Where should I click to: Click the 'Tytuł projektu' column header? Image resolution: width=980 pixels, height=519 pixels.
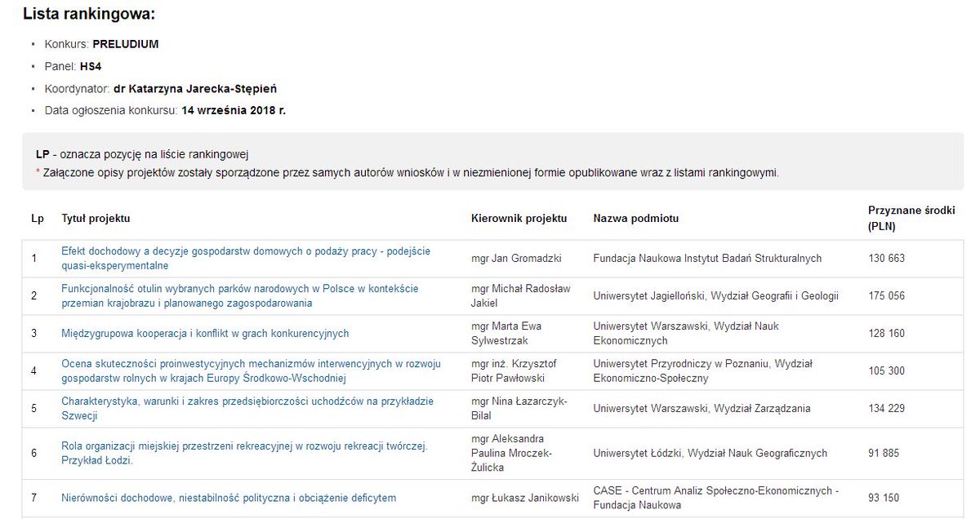coord(96,218)
